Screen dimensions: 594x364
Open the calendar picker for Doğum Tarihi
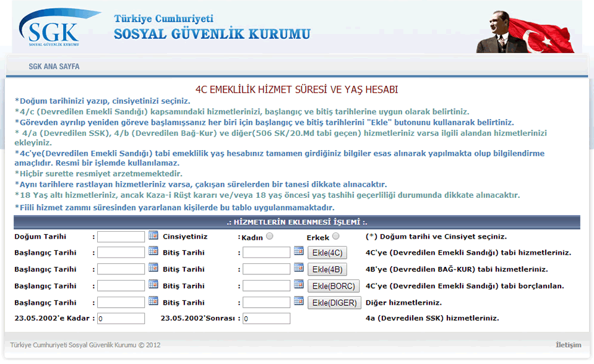click(x=153, y=235)
